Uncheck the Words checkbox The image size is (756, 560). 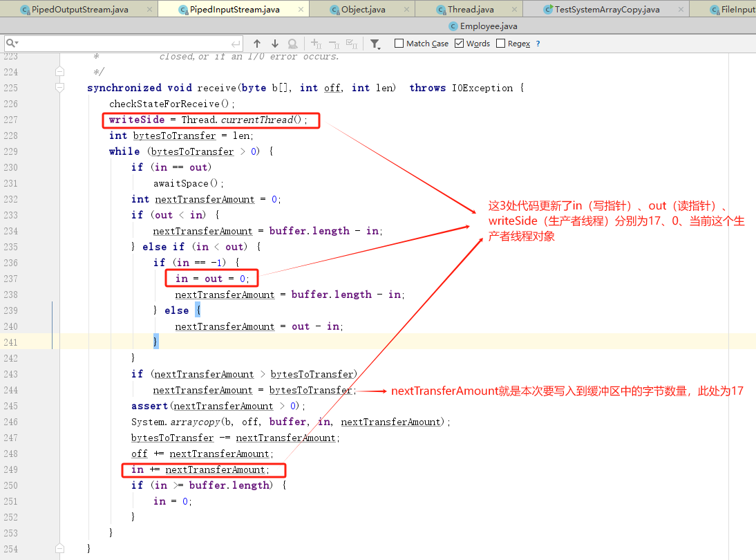pos(459,44)
